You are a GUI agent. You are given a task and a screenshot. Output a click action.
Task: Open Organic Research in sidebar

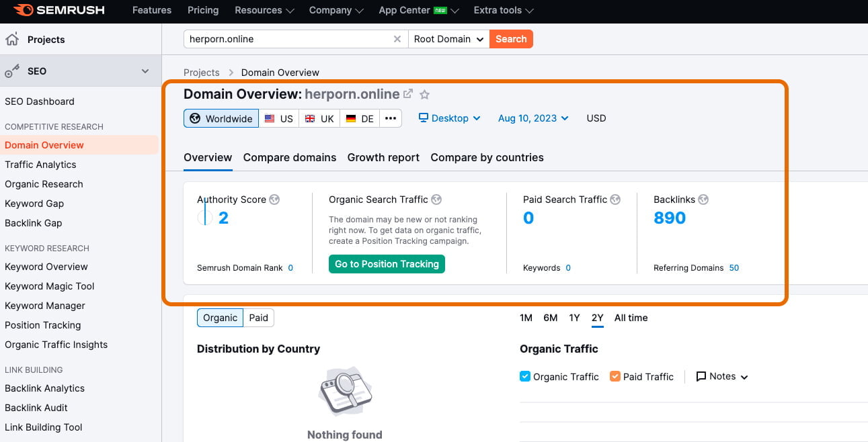coord(44,184)
